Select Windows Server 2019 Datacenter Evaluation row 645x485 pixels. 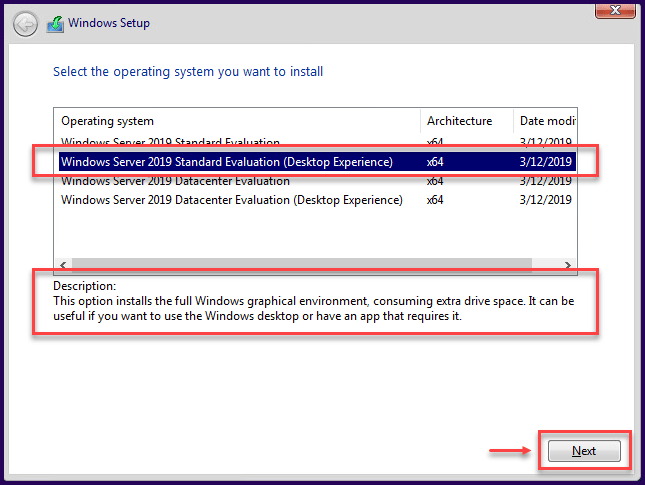(x=317, y=181)
